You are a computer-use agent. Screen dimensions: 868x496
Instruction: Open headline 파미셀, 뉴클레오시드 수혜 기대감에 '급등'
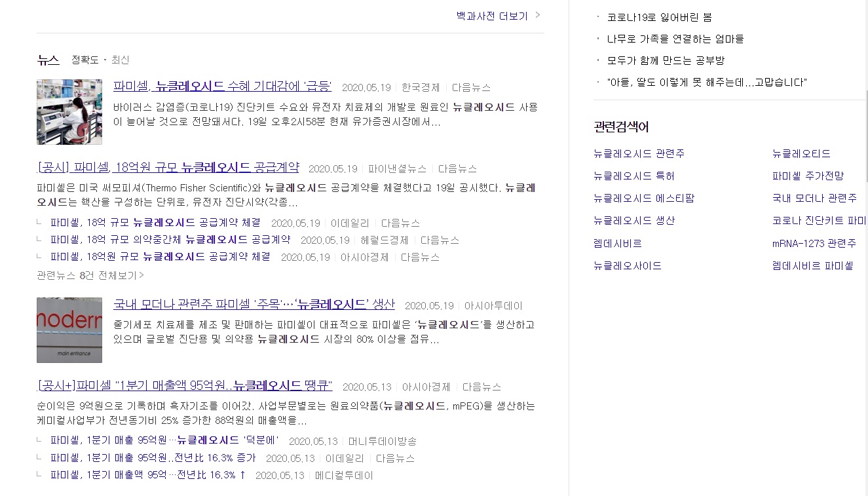(x=222, y=86)
